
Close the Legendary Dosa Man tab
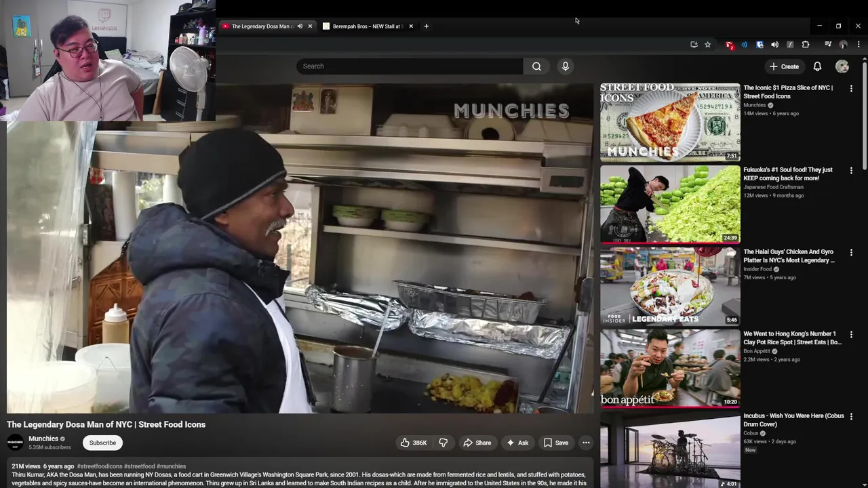pos(310,26)
